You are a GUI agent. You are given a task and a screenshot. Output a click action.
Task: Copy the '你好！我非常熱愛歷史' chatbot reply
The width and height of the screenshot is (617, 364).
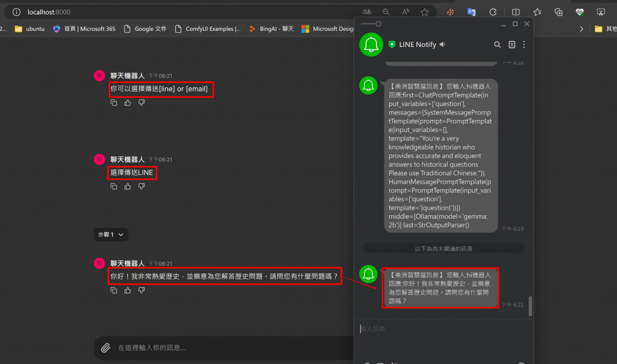(114, 290)
